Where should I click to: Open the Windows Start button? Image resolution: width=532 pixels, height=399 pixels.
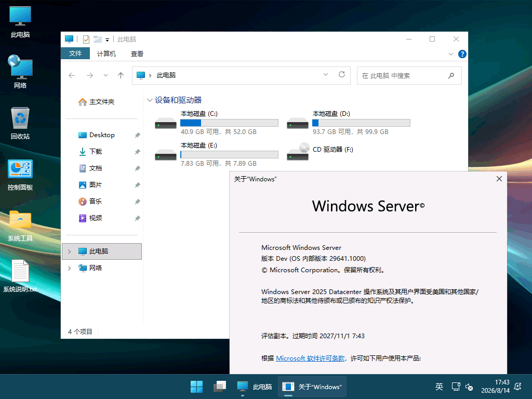point(196,387)
